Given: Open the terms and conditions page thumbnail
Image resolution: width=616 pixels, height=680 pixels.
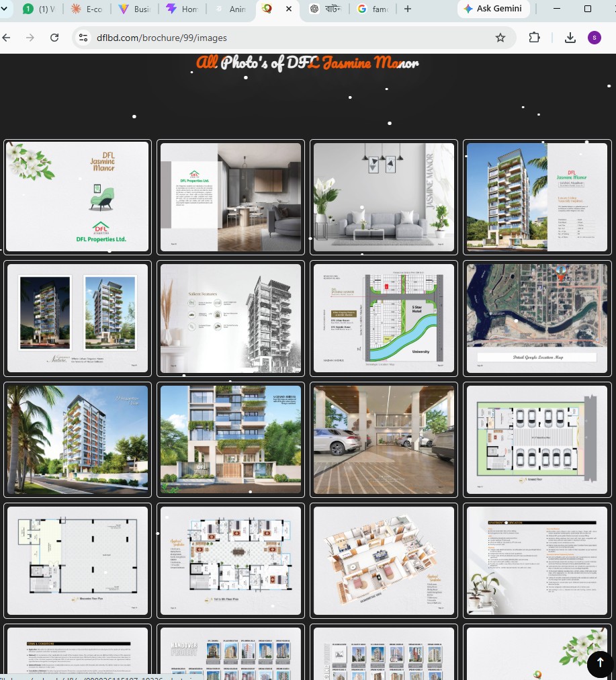Looking at the screenshot, I should click(78, 652).
